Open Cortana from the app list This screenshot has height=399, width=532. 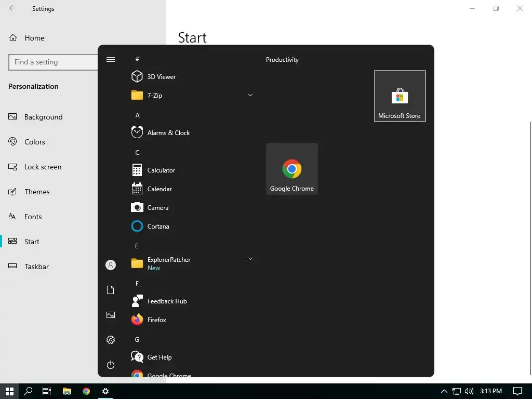[x=192, y=226]
